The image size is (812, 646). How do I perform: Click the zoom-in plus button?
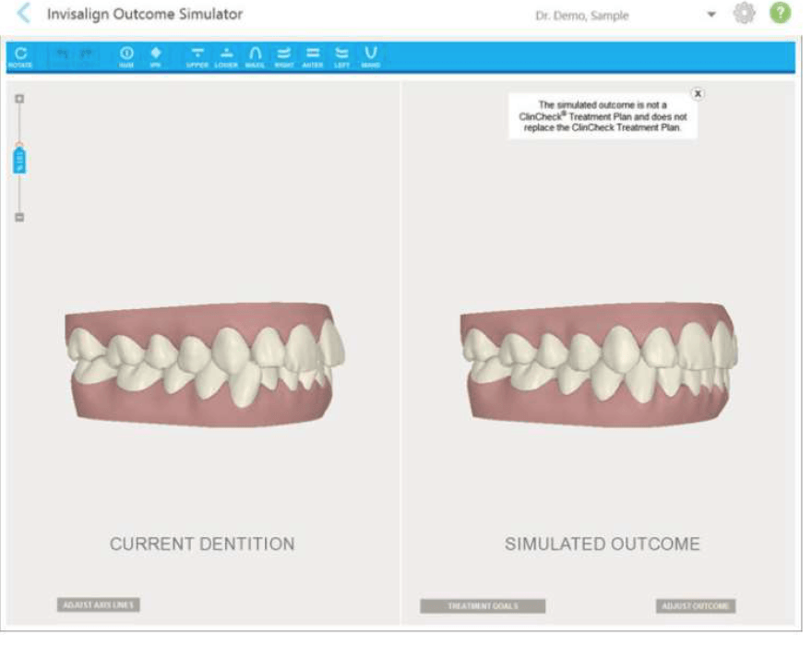tap(19, 99)
